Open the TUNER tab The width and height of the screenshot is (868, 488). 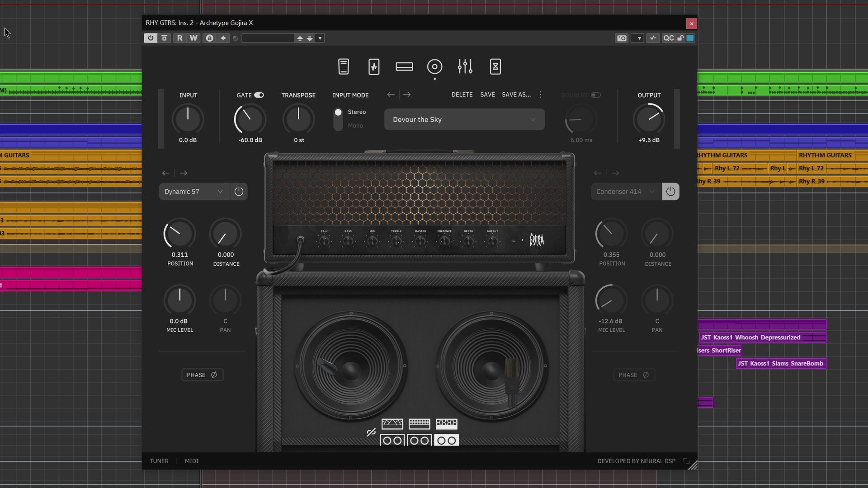pyautogui.click(x=159, y=461)
